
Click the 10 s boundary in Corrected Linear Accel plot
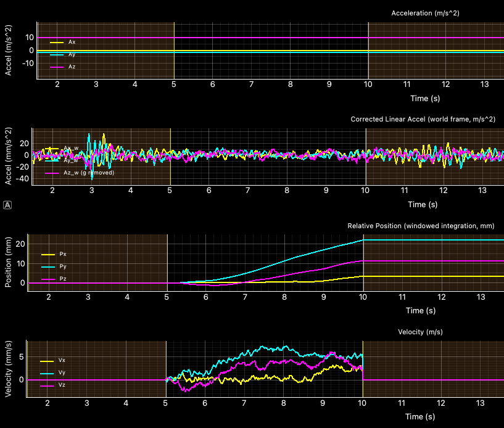[366, 154]
